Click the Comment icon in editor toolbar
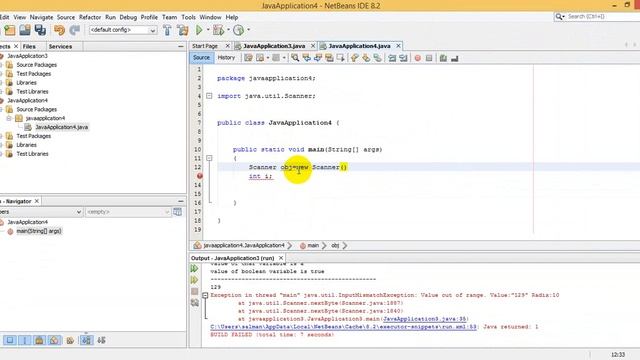The width and height of the screenshot is (640, 360). tap(443, 58)
